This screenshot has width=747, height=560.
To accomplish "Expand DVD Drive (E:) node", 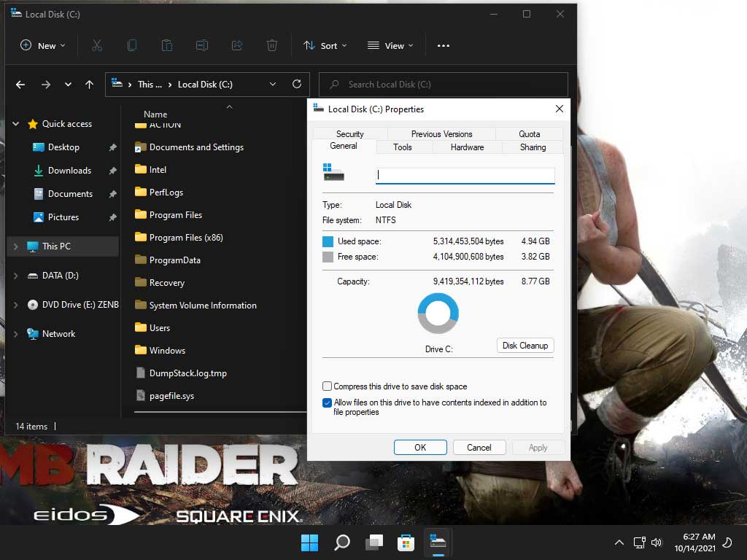I will 16,305.
